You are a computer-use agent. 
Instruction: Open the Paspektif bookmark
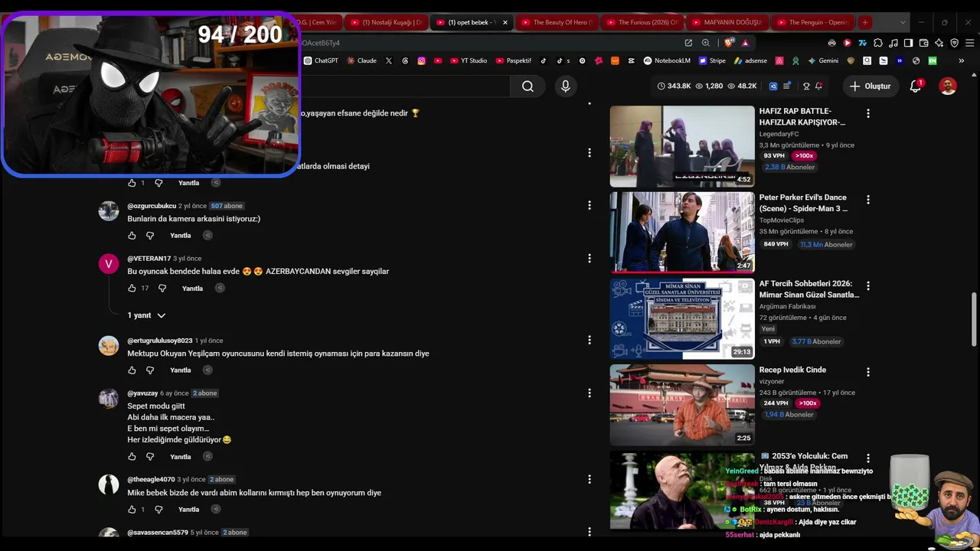click(x=513, y=60)
